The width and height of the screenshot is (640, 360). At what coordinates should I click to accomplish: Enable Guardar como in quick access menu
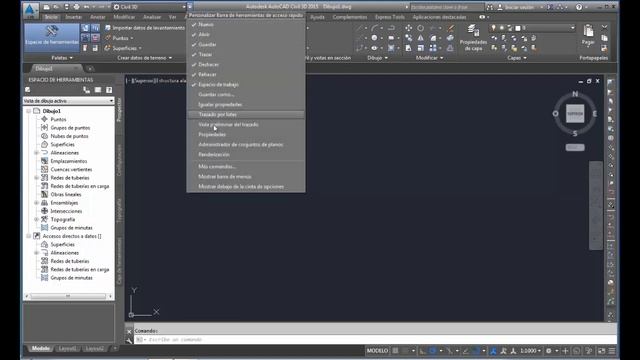[246, 94]
